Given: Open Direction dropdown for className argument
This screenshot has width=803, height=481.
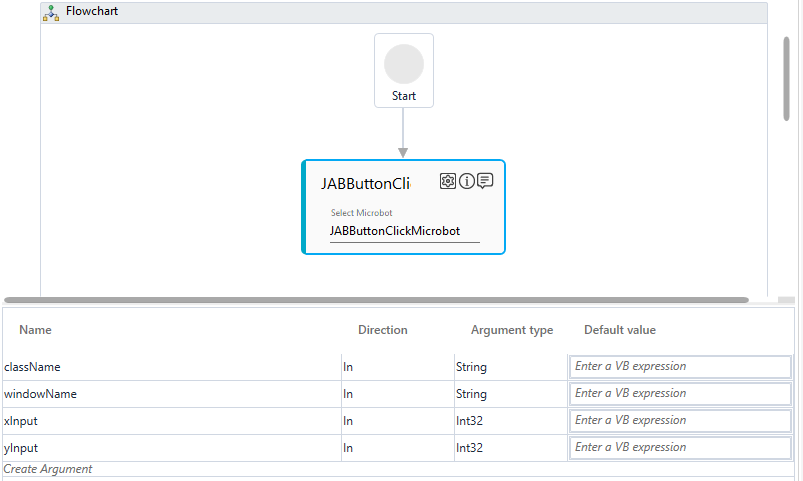Looking at the screenshot, I should tap(396, 367).
